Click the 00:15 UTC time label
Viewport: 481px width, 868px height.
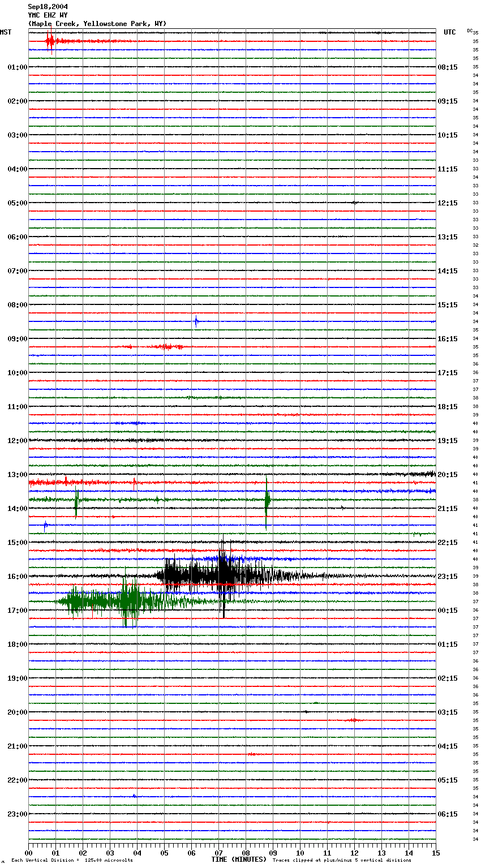click(x=448, y=611)
